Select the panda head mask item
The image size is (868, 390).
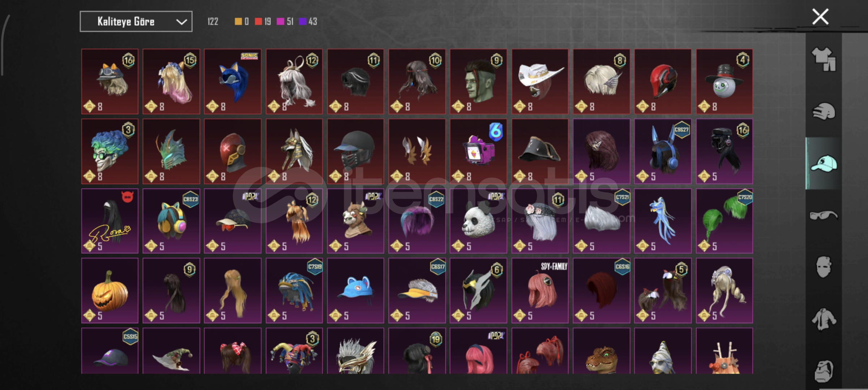pyautogui.click(x=478, y=221)
